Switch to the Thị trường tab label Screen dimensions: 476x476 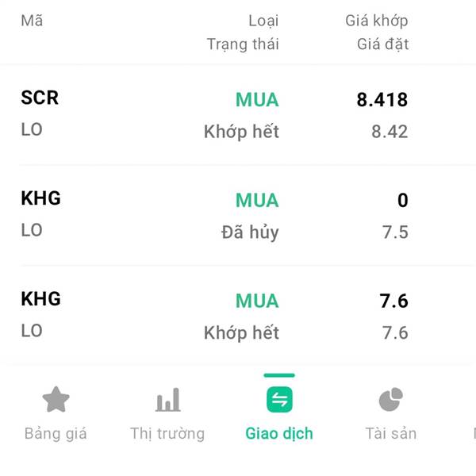point(167,433)
